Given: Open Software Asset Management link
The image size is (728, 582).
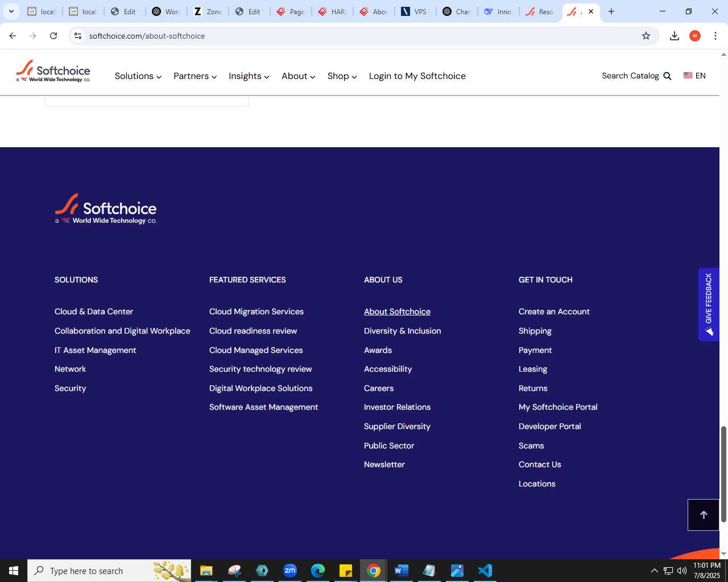Looking at the screenshot, I should [x=263, y=407].
